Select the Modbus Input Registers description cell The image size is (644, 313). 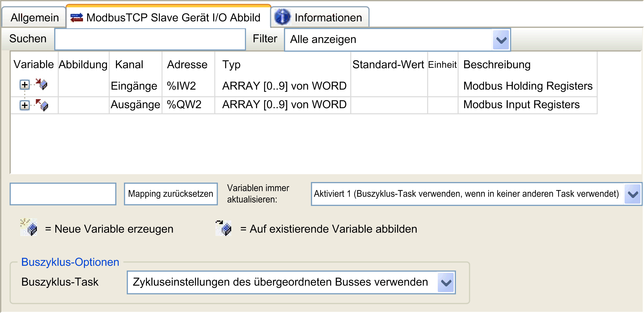[521, 105]
